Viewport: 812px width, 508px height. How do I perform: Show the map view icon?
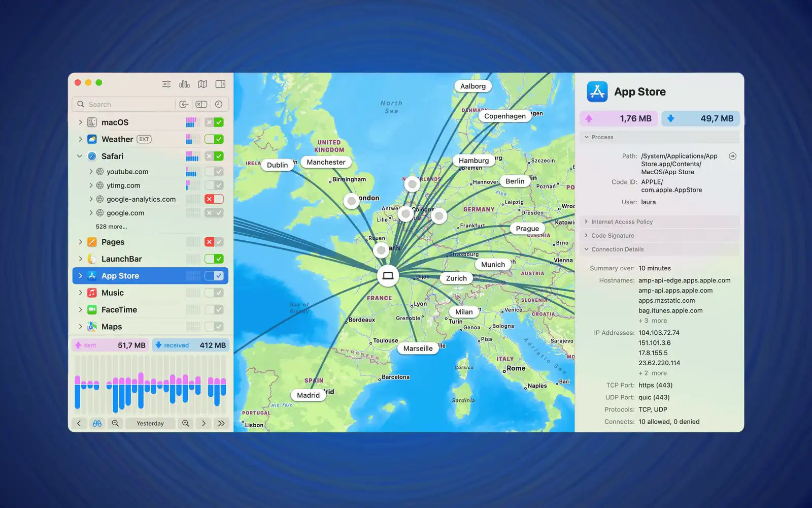(x=202, y=84)
